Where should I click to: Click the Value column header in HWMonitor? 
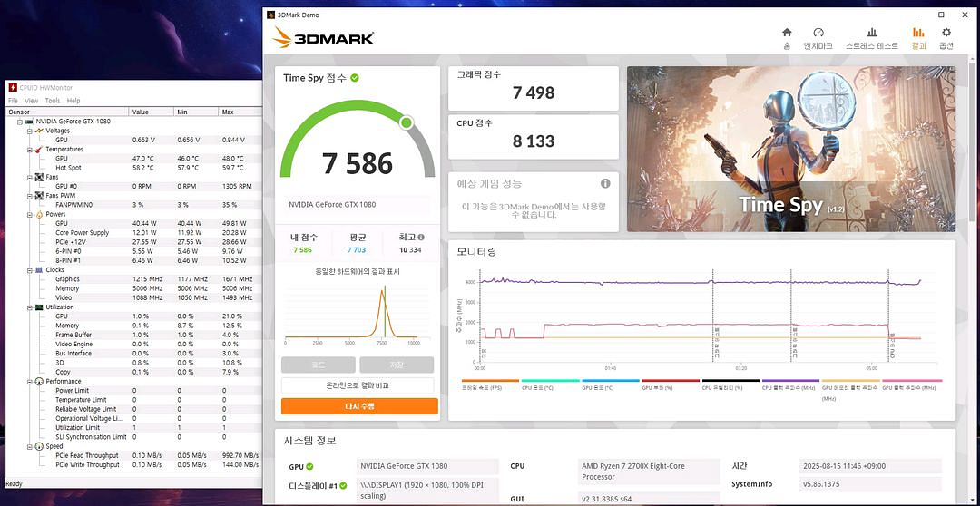(x=151, y=112)
